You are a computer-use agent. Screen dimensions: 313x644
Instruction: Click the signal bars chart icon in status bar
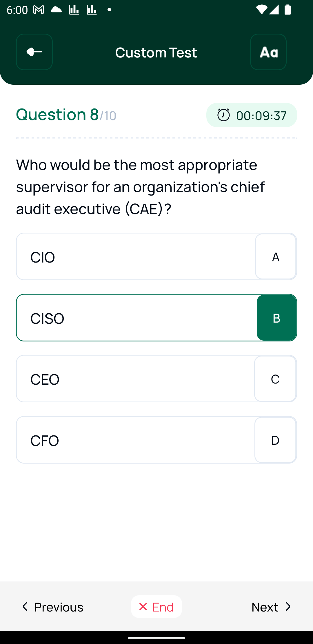(x=73, y=10)
